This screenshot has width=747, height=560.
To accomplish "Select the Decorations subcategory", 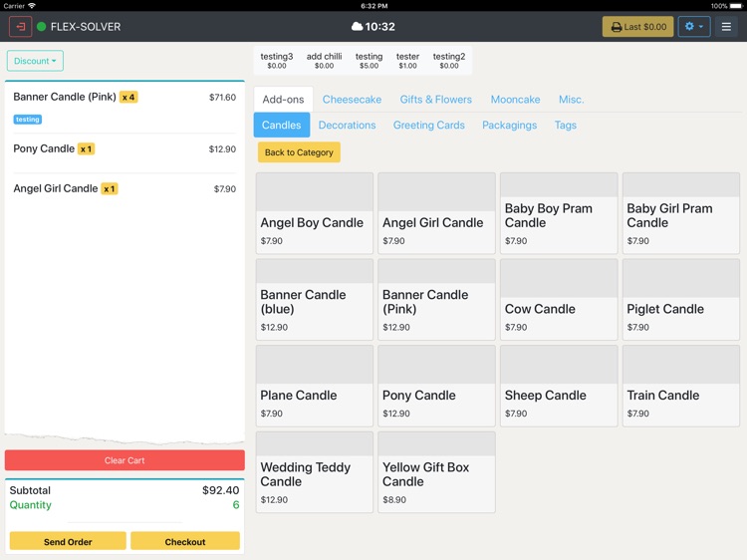I will (347, 125).
